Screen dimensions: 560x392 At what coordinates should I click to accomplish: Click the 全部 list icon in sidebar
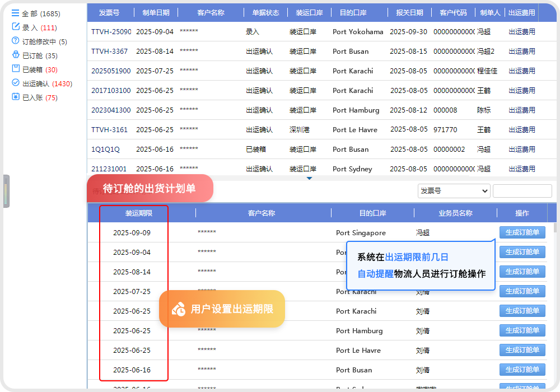15,13
